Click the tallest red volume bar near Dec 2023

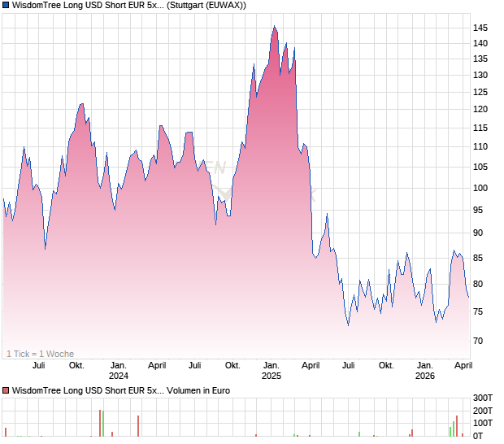point(100,423)
